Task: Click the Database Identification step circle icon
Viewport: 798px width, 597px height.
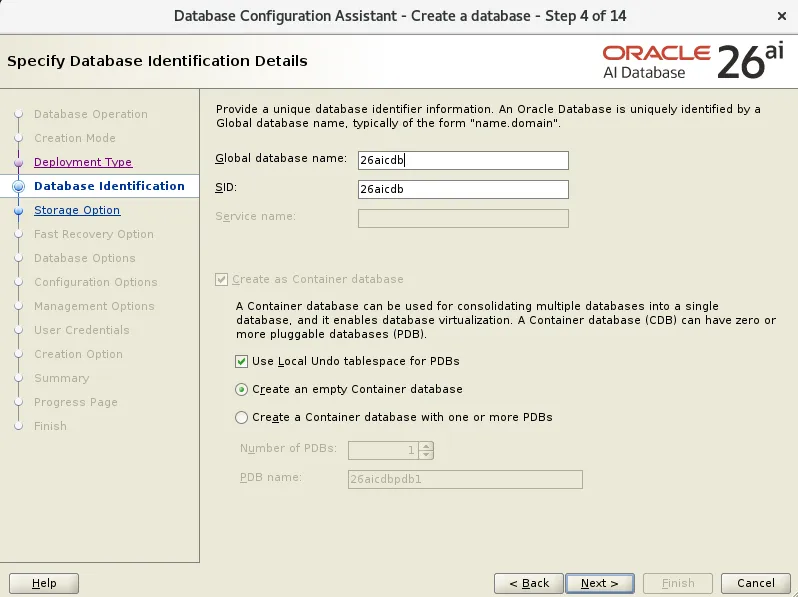Action: click(x=19, y=186)
